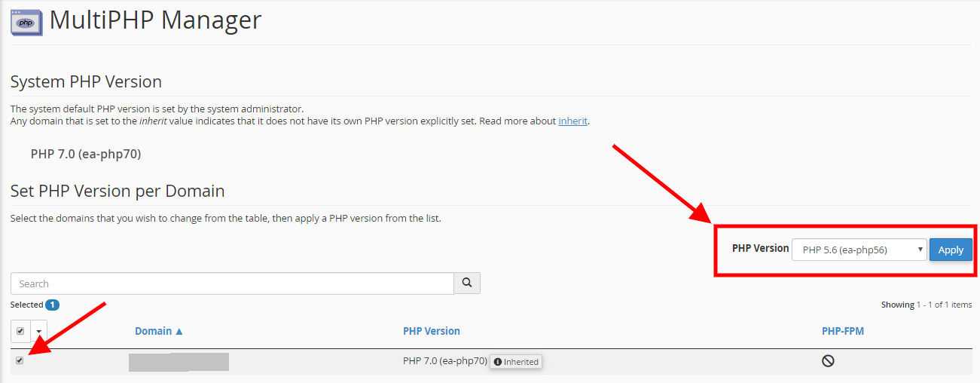Sort table by PHP Version column
The image size is (980, 383).
pos(432,331)
